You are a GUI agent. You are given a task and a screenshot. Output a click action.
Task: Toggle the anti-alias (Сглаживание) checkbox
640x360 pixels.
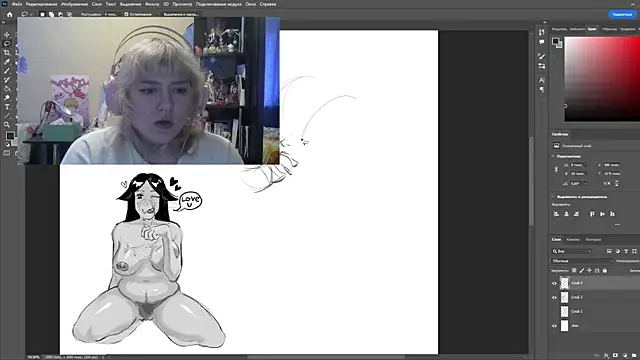126,14
